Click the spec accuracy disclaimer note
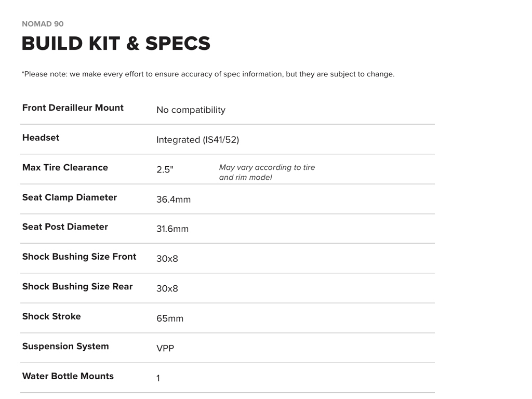The image size is (532, 399). [208, 74]
